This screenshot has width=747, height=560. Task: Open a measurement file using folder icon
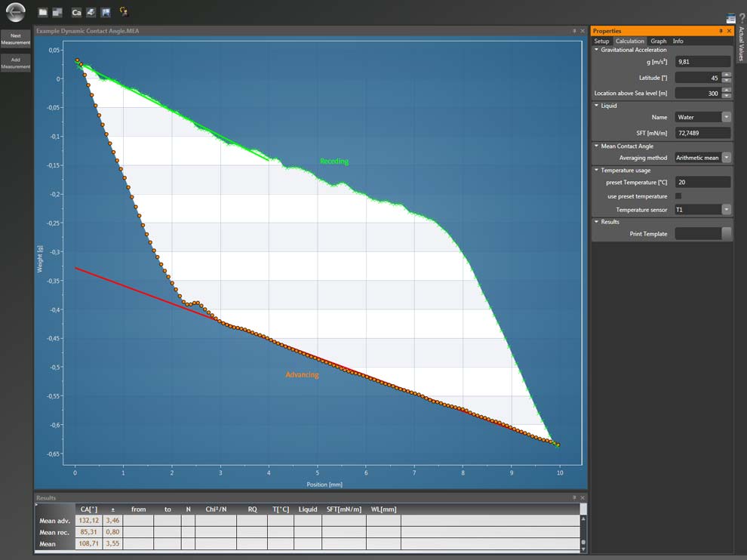(x=43, y=12)
